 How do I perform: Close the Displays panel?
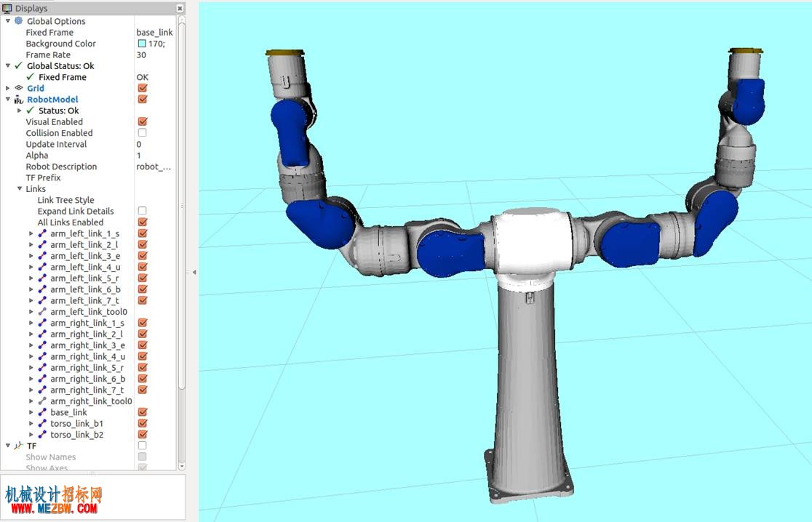tap(180, 8)
